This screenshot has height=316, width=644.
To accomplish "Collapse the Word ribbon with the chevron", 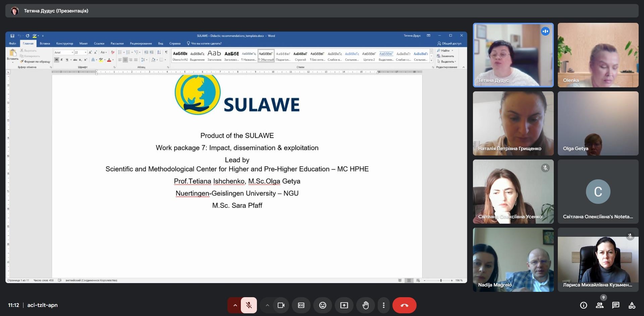I will pyautogui.click(x=464, y=67).
